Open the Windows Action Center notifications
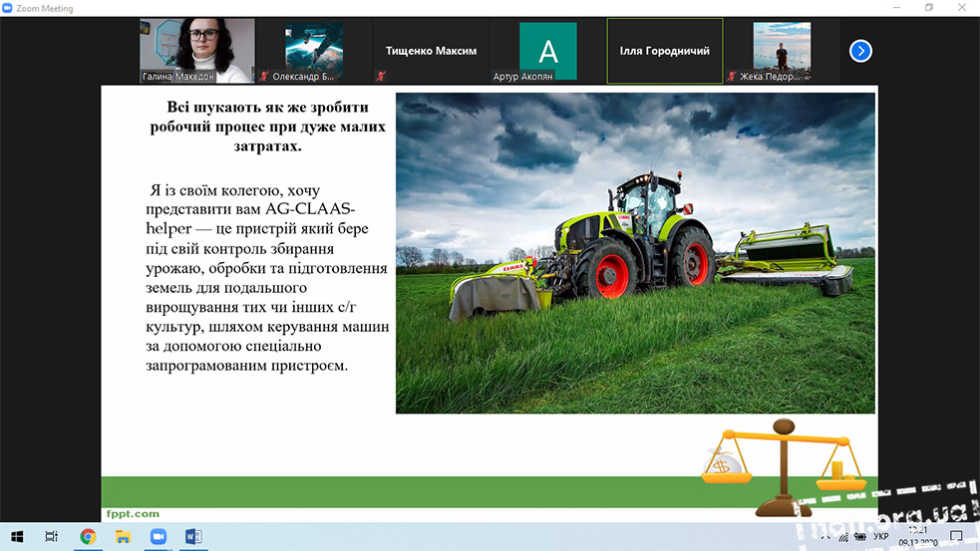Viewport: 980px width, 551px height. (x=956, y=537)
